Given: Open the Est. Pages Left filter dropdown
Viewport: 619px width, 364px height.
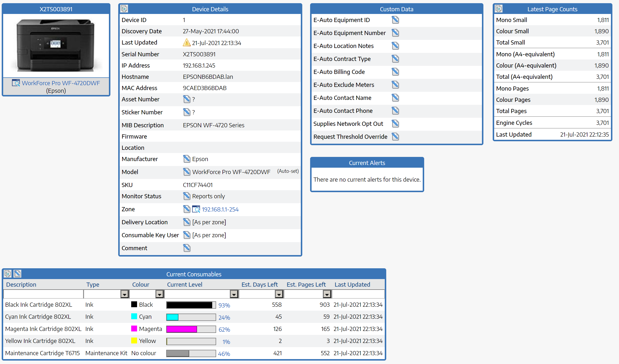Looking at the screenshot, I should pos(327,294).
